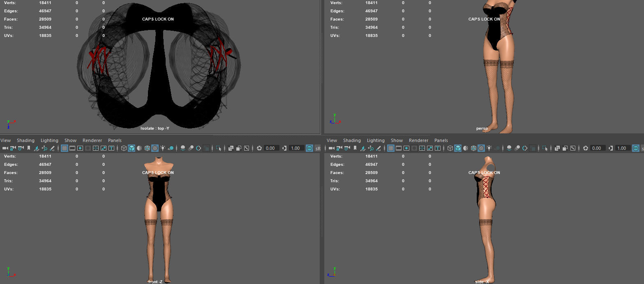Switch front panel to Wireframe shading
This screenshot has height=284, width=644.
tap(124, 148)
